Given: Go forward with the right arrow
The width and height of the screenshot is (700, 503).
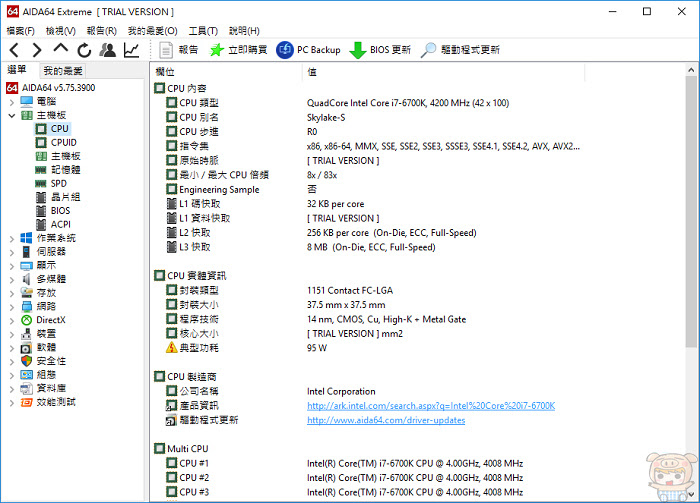Looking at the screenshot, I should pyautogui.click(x=37, y=50).
